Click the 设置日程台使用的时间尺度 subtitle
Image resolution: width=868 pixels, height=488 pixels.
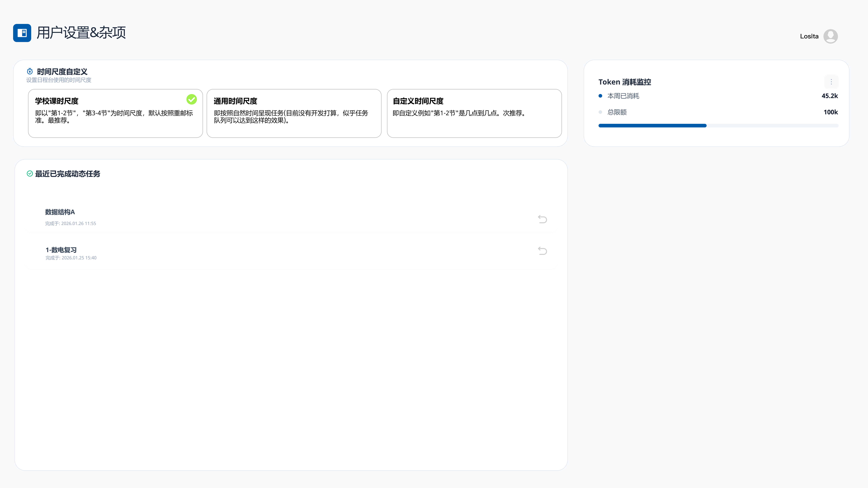[x=59, y=80]
